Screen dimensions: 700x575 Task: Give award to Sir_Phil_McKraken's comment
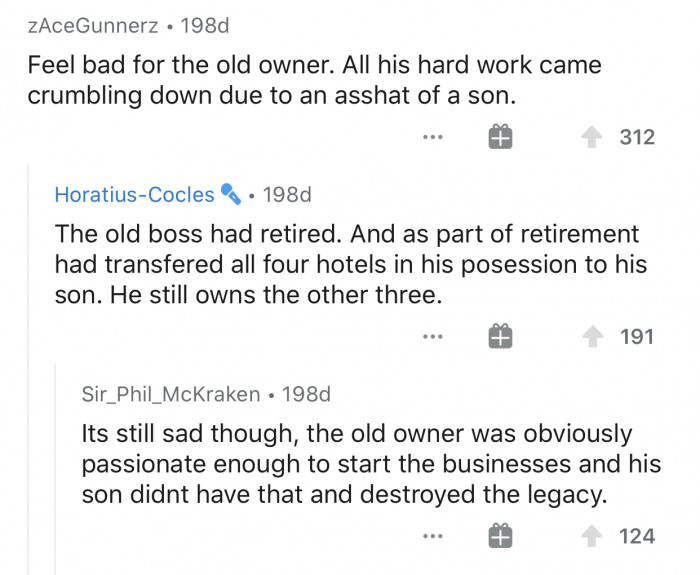(x=500, y=536)
